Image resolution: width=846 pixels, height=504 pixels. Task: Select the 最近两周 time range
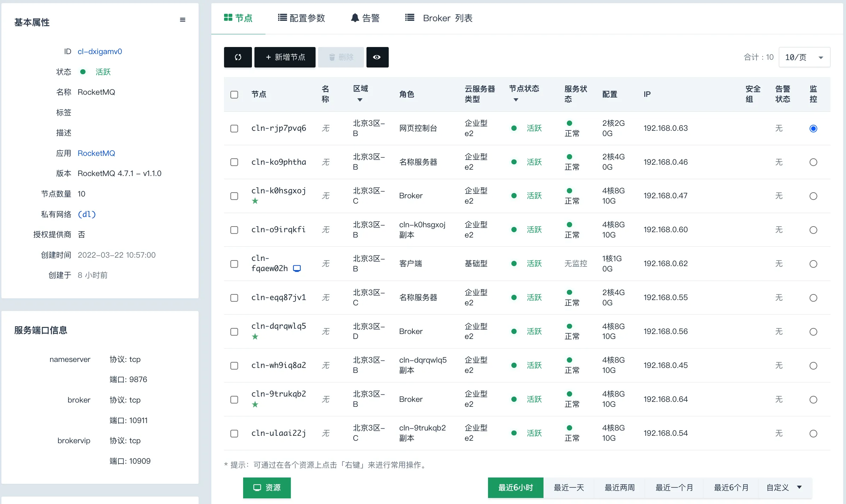click(620, 488)
